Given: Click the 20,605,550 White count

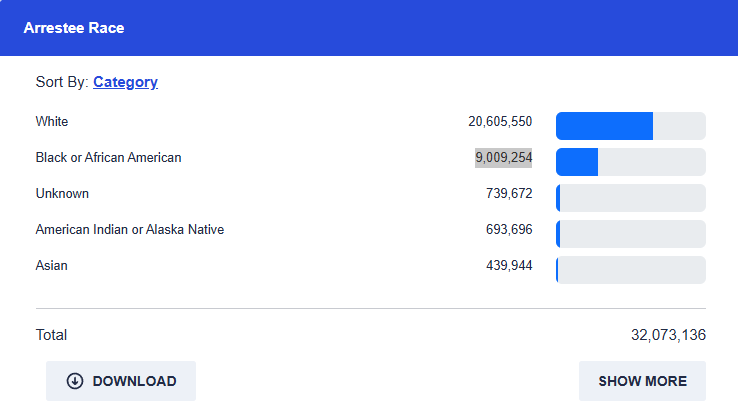Looking at the screenshot, I should click(500, 122).
